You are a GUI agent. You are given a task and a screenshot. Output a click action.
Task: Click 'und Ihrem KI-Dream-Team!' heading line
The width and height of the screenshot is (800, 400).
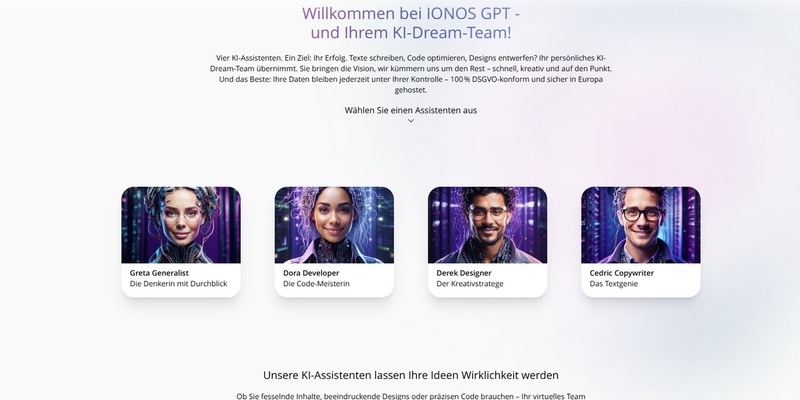point(411,33)
